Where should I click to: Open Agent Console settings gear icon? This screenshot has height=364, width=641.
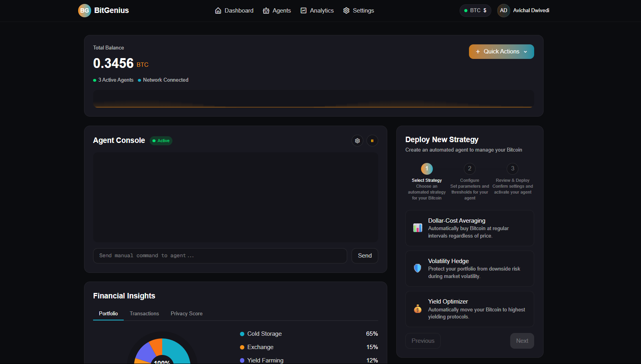[357, 141]
